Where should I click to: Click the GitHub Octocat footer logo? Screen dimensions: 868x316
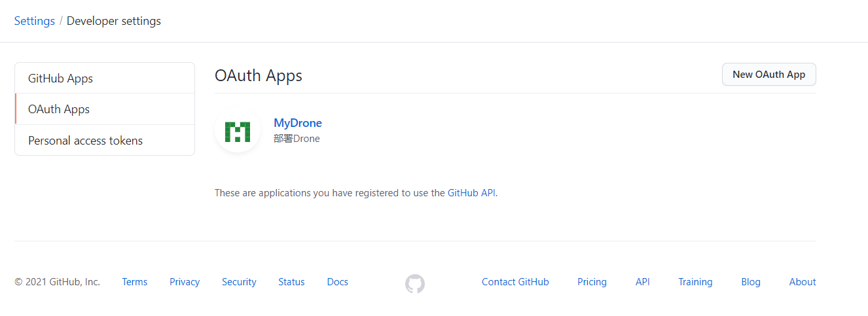(x=415, y=283)
